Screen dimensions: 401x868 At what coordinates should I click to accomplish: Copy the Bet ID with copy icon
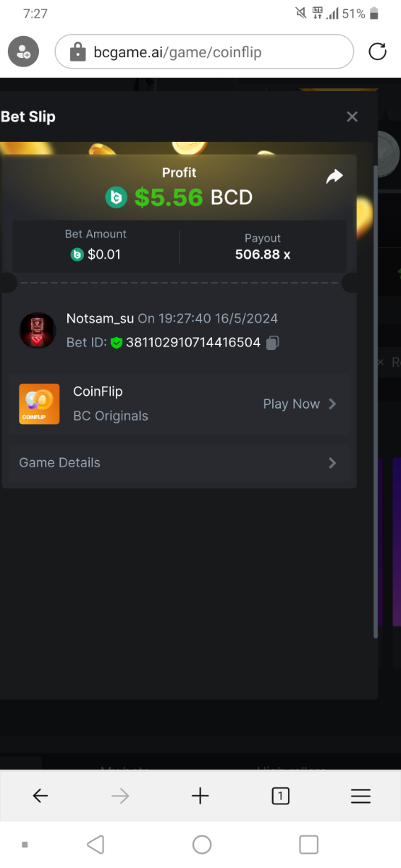click(x=273, y=343)
